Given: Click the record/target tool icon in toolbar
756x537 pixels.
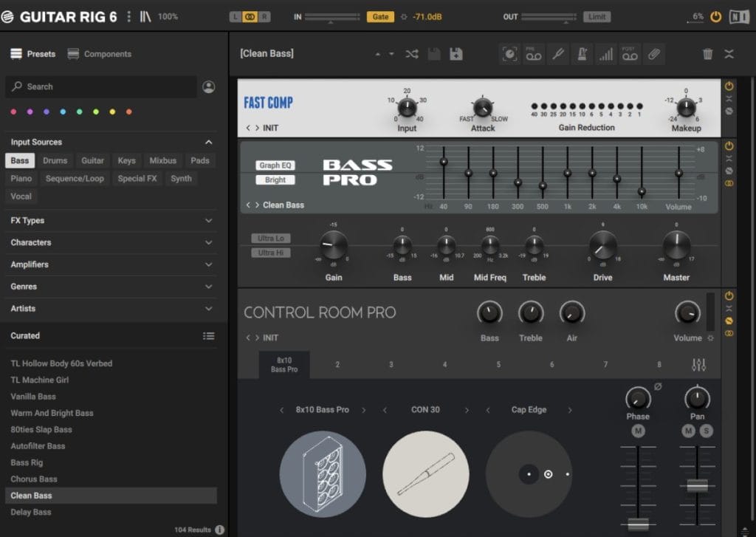Looking at the screenshot, I should [x=509, y=54].
